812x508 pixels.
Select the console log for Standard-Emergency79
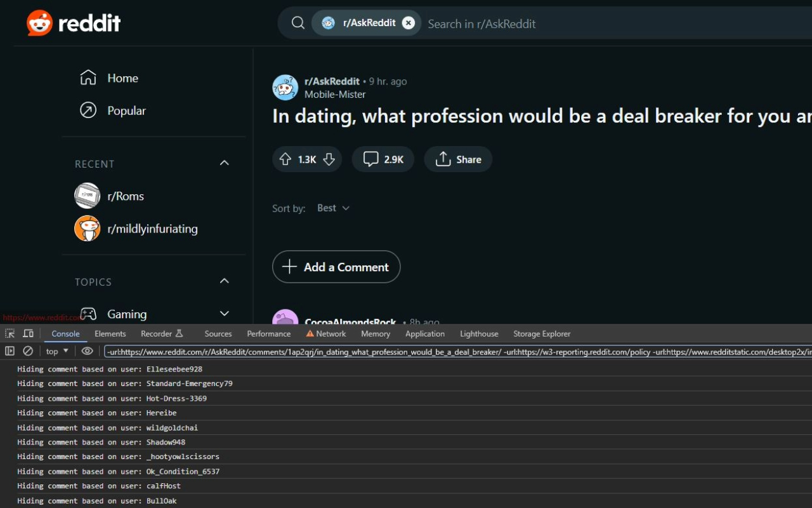[x=406, y=384]
